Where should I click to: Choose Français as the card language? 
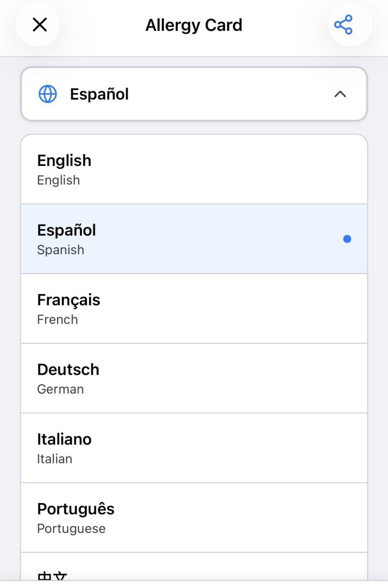(193, 308)
